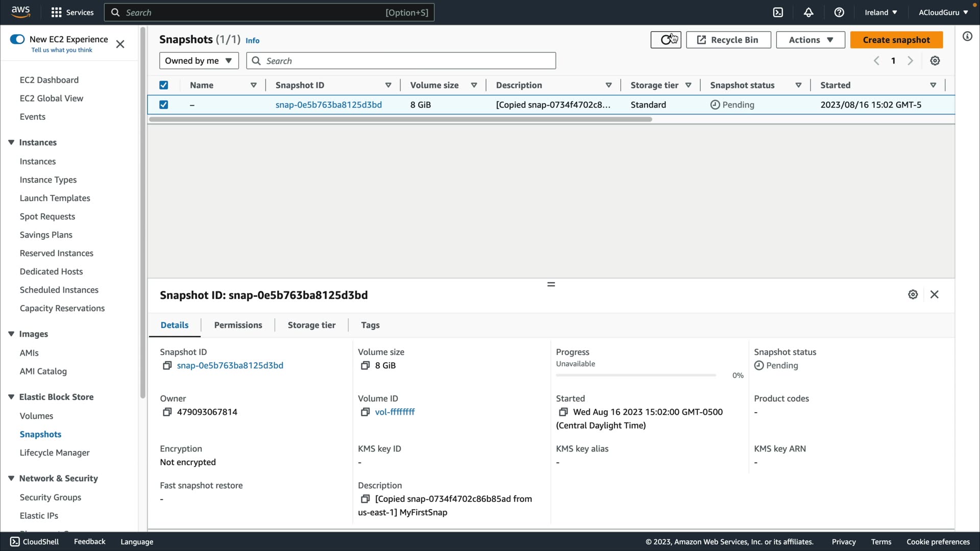This screenshot has height=551, width=980.
Task: Copy the Owner account number
Action: pyautogui.click(x=167, y=412)
